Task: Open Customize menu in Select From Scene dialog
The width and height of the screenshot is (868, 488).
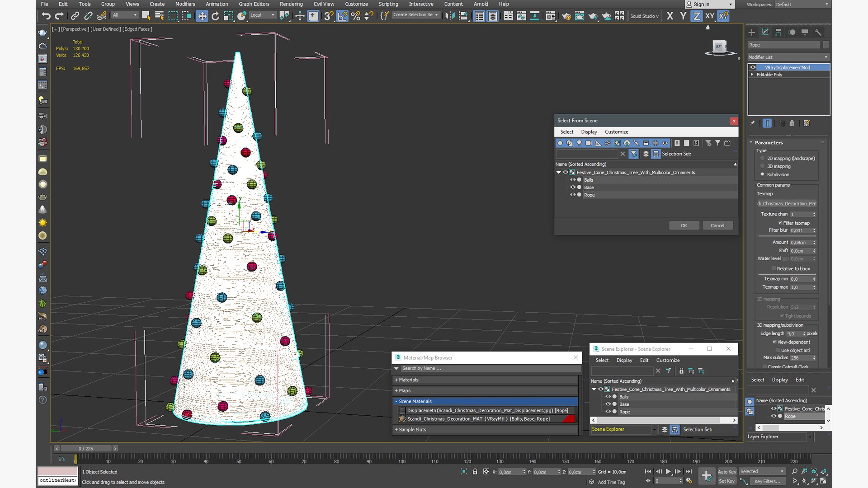Action: (x=616, y=132)
